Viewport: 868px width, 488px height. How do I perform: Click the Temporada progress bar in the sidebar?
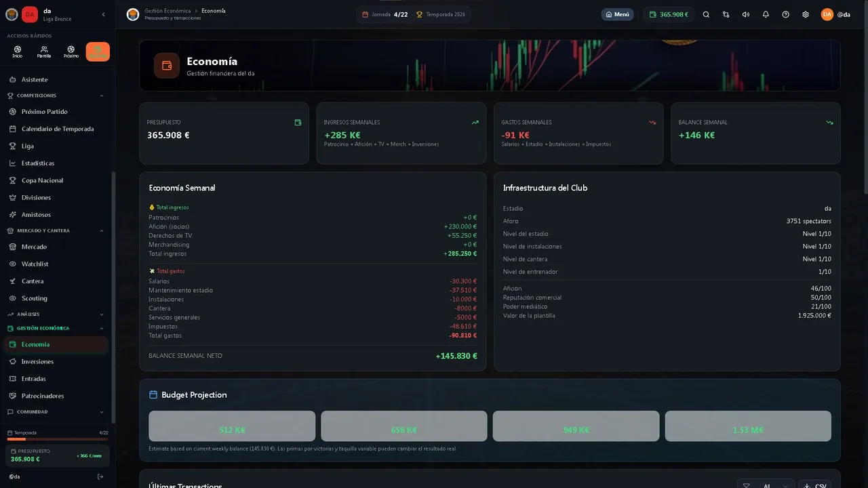58,439
